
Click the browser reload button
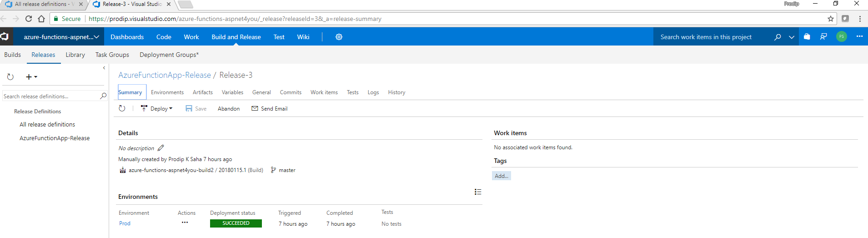29,19
